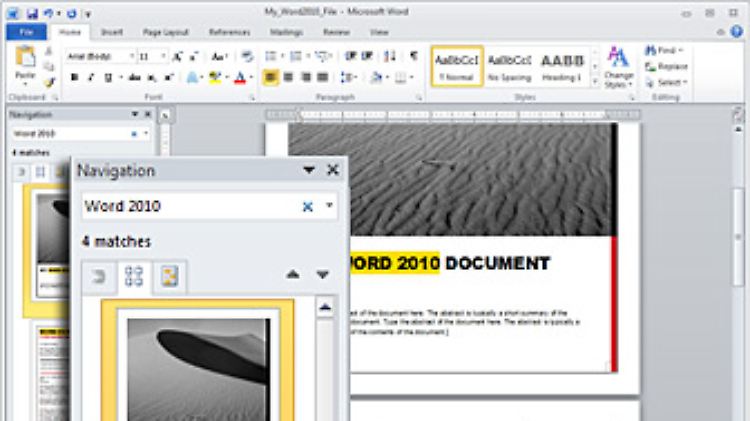Switch to the Insert tab

pos(112,32)
